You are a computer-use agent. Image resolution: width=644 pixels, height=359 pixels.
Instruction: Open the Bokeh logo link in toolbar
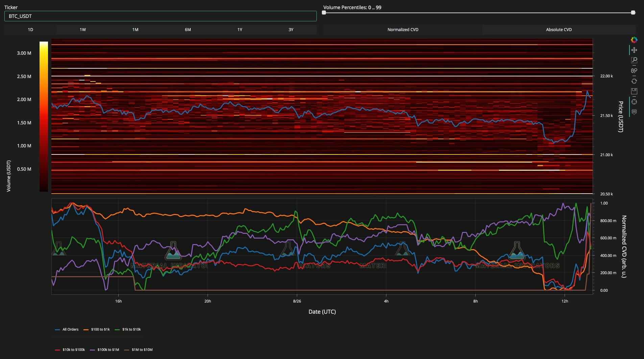pos(634,40)
